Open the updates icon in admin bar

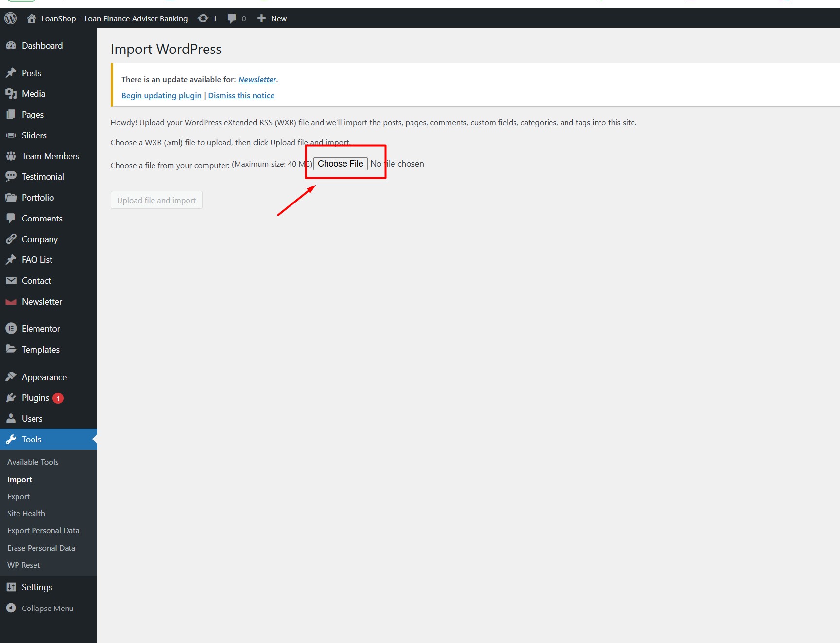click(x=203, y=18)
